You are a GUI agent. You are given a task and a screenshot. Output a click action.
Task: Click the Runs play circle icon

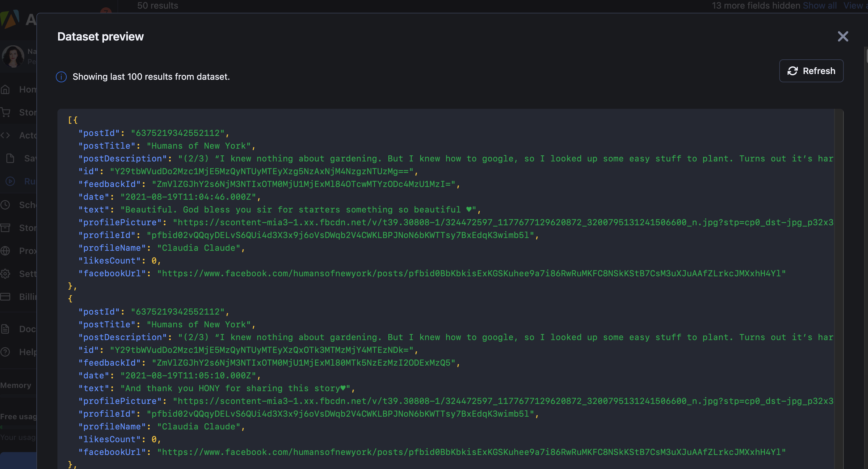coord(10,181)
